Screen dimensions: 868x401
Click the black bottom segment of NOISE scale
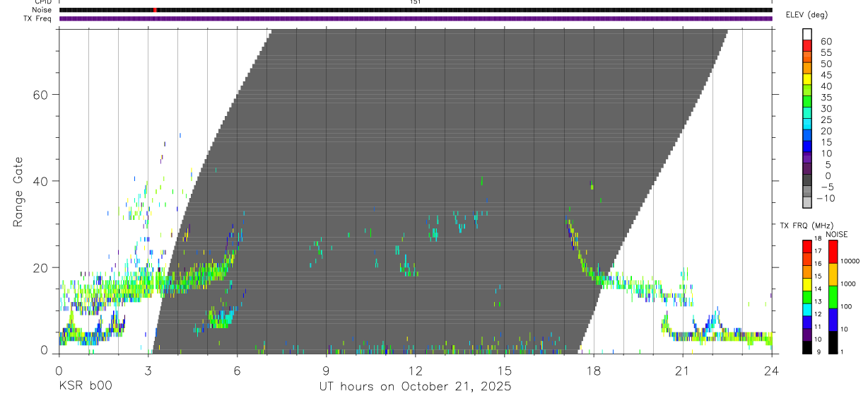833,342
